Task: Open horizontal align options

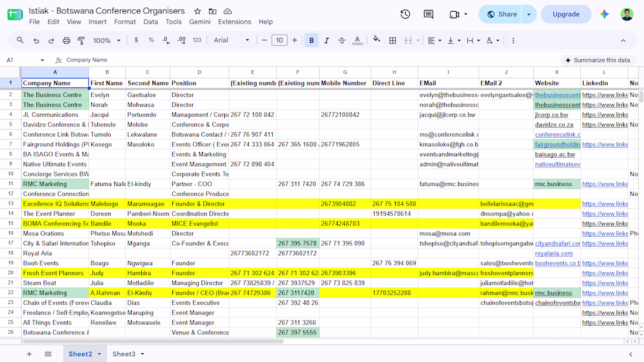Action: (x=434, y=40)
